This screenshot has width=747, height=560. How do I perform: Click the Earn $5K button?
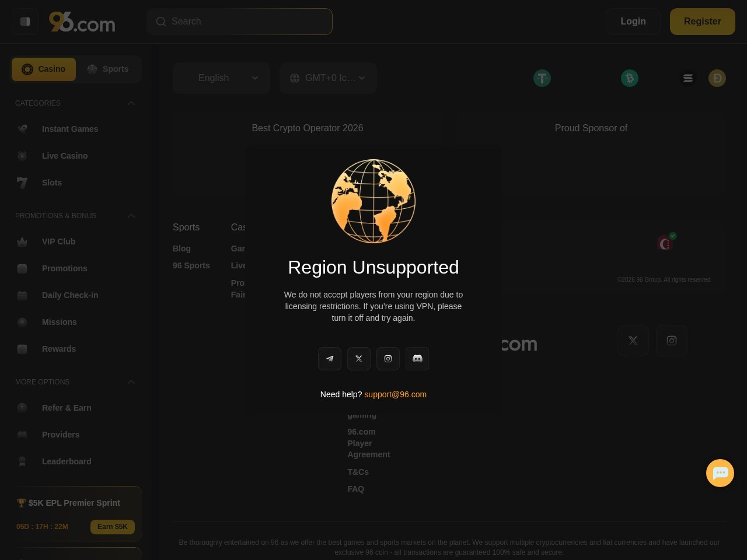(x=113, y=527)
